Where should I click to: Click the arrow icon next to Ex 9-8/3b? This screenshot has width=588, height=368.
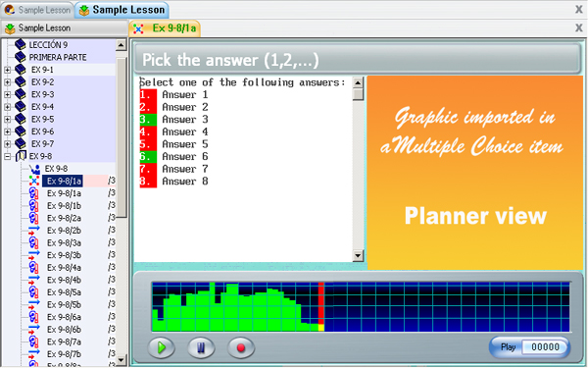click(x=33, y=255)
